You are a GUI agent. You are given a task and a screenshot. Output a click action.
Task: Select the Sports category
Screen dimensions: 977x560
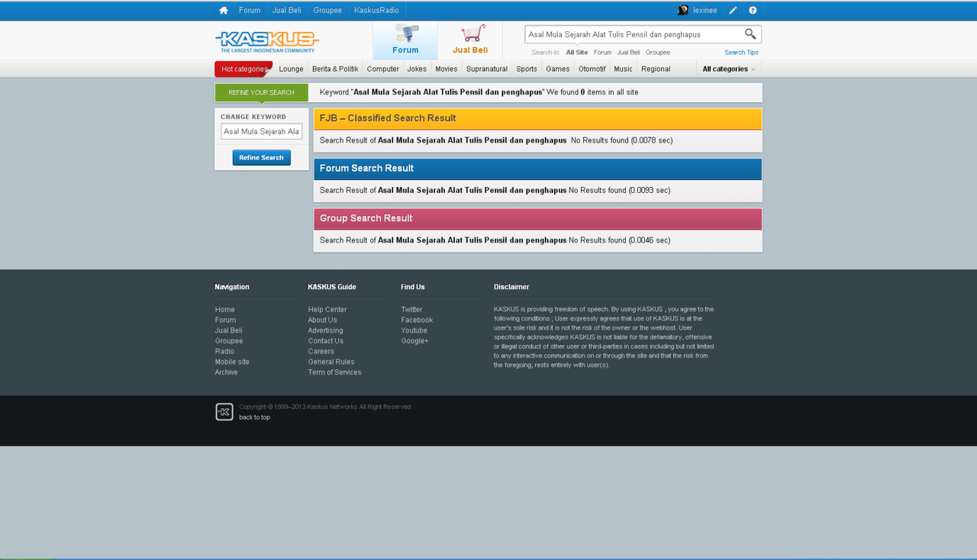pyautogui.click(x=527, y=69)
